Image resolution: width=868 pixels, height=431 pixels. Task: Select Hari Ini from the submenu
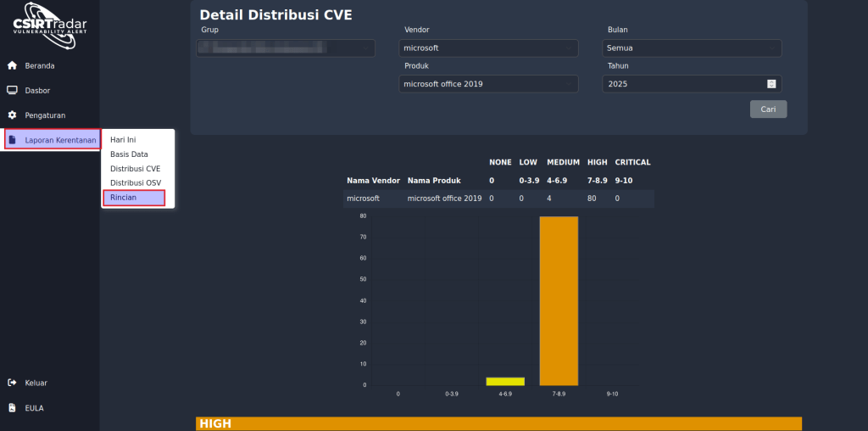(123, 140)
